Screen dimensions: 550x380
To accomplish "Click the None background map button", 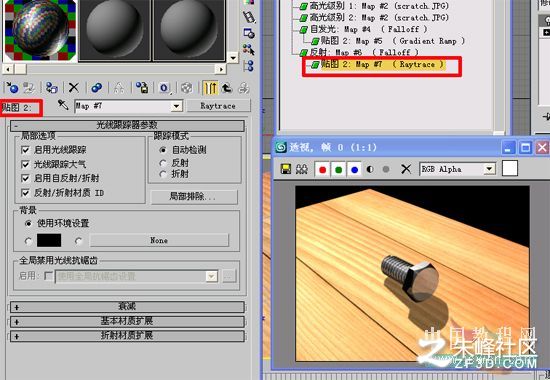I will 159,241.
